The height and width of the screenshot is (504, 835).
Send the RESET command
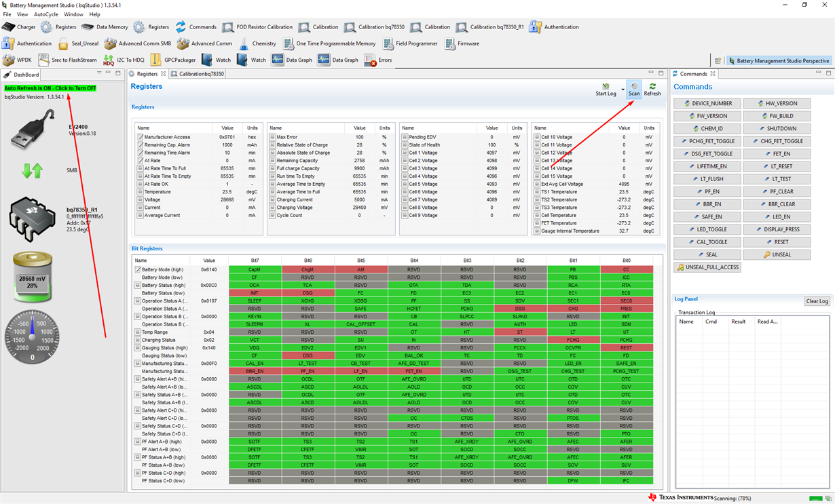click(x=777, y=241)
